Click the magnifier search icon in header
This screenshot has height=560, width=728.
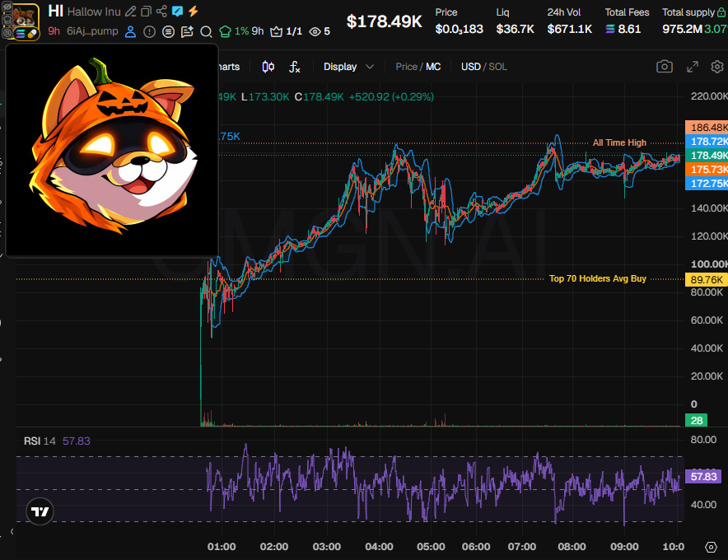click(206, 31)
